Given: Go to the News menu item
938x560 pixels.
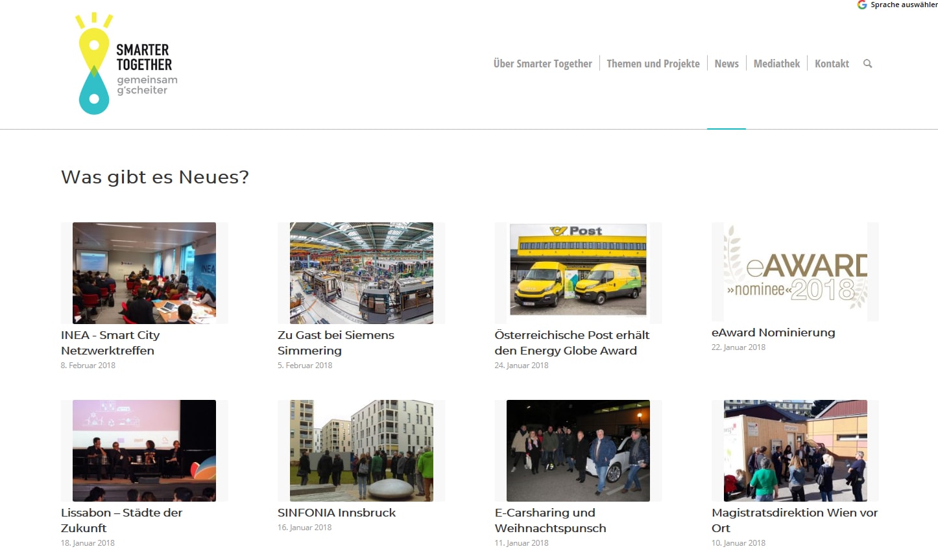Looking at the screenshot, I should (x=727, y=64).
